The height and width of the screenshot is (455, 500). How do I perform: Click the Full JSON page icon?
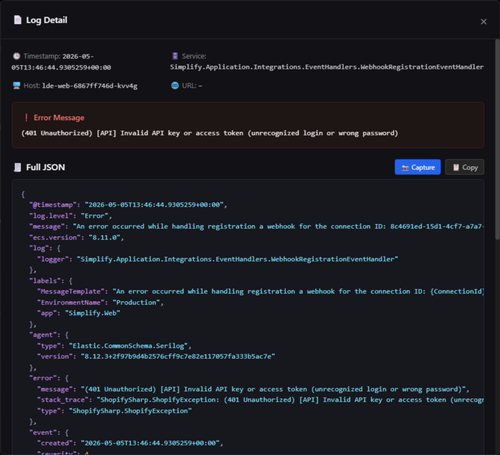click(17, 167)
